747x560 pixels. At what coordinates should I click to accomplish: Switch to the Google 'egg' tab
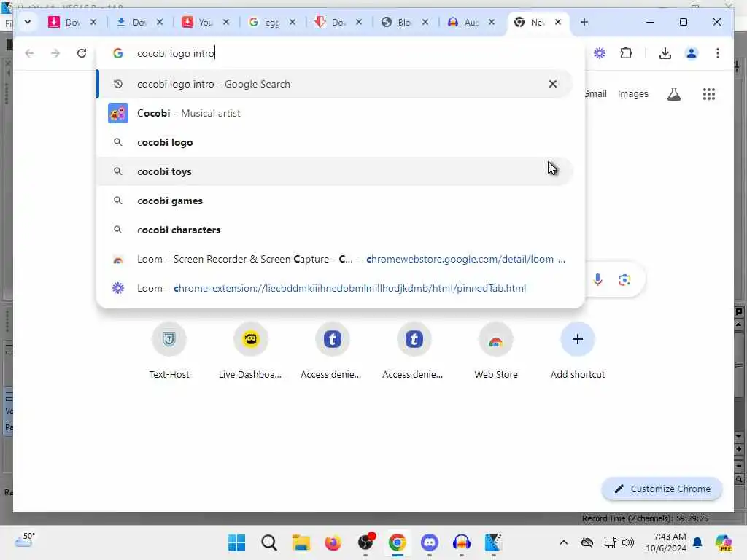(x=266, y=22)
